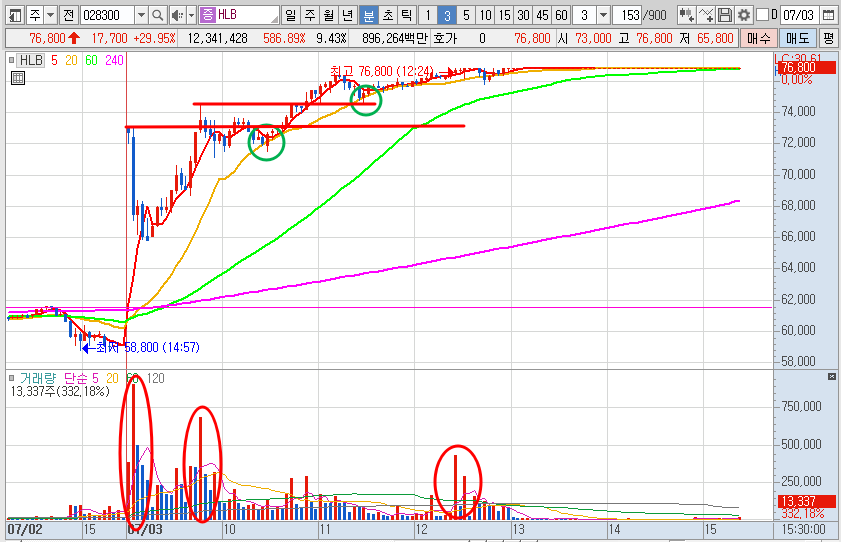Click the magnifier stock search icon

coord(157,15)
